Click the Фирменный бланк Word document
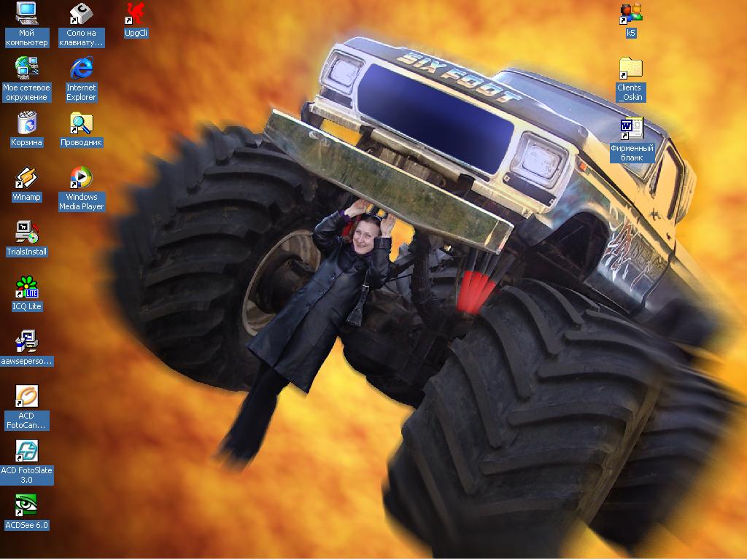Image resolution: width=747 pixels, height=560 pixels. pos(632,128)
